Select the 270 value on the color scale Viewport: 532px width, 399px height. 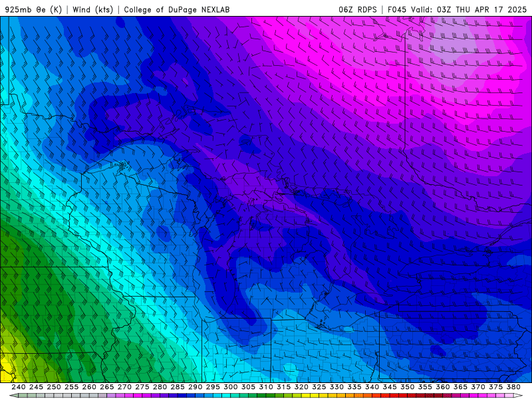pos(124,387)
